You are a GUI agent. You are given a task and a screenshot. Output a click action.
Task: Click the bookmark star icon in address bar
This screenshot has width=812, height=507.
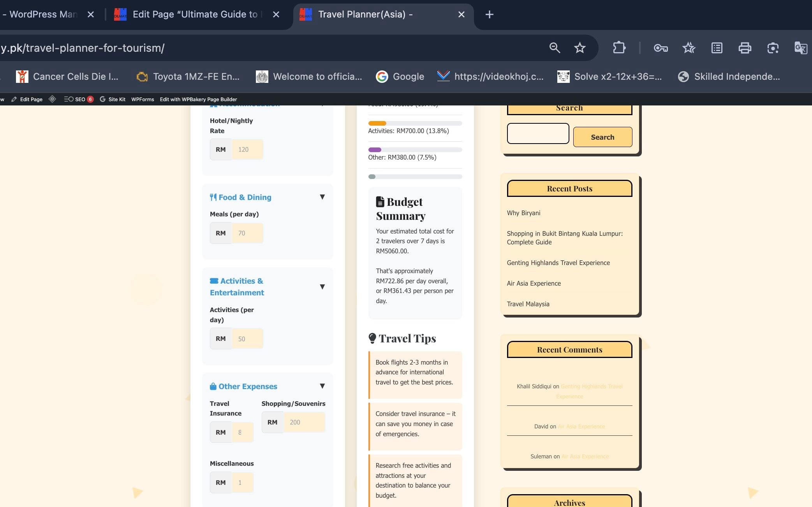[579, 48]
